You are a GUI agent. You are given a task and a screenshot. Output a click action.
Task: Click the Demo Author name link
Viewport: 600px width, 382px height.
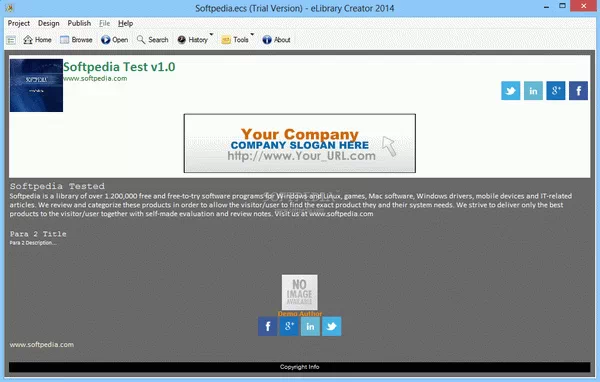point(300,313)
